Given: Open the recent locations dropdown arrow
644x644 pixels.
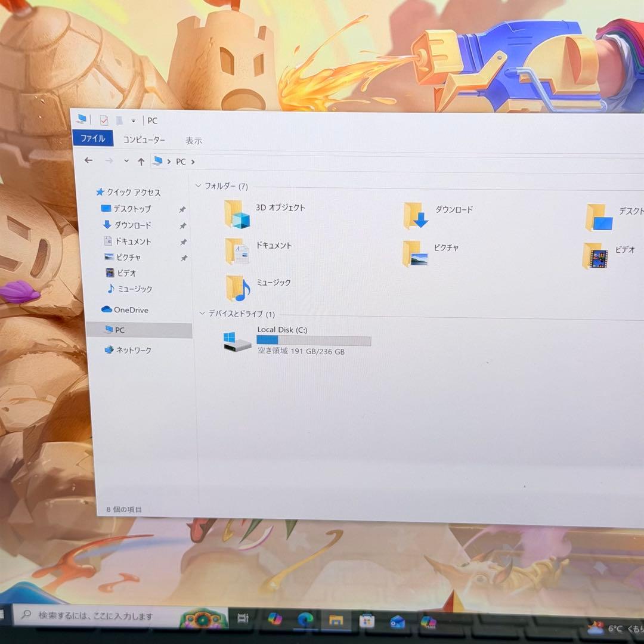Looking at the screenshot, I should tap(126, 161).
